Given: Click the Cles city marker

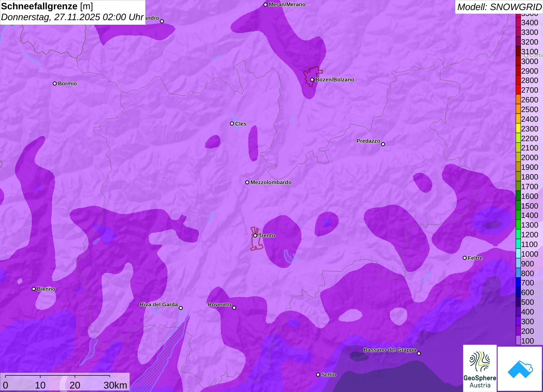Looking at the screenshot, I should pyautogui.click(x=232, y=124).
